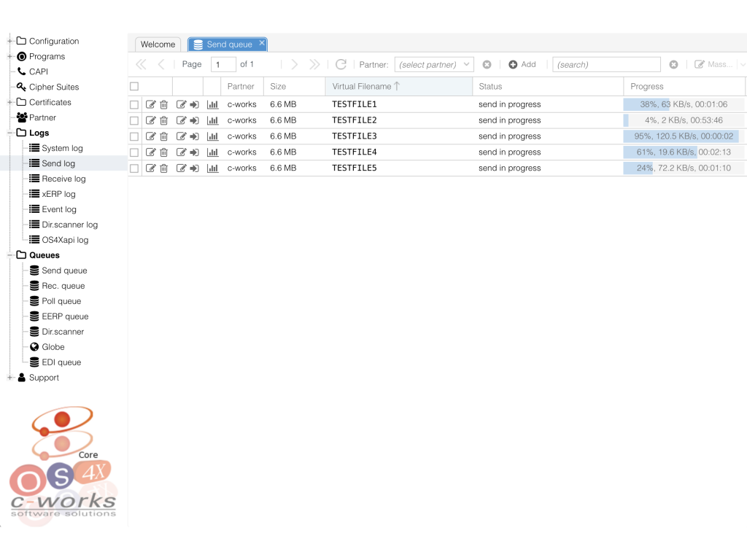Screen dimensions: 747x560
Task: Expand the Support tree node
Action: [10, 378]
